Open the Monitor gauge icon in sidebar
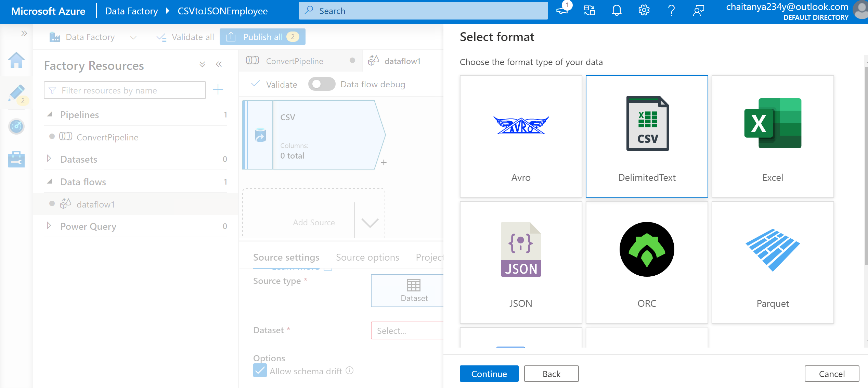 tap(16, 126)
